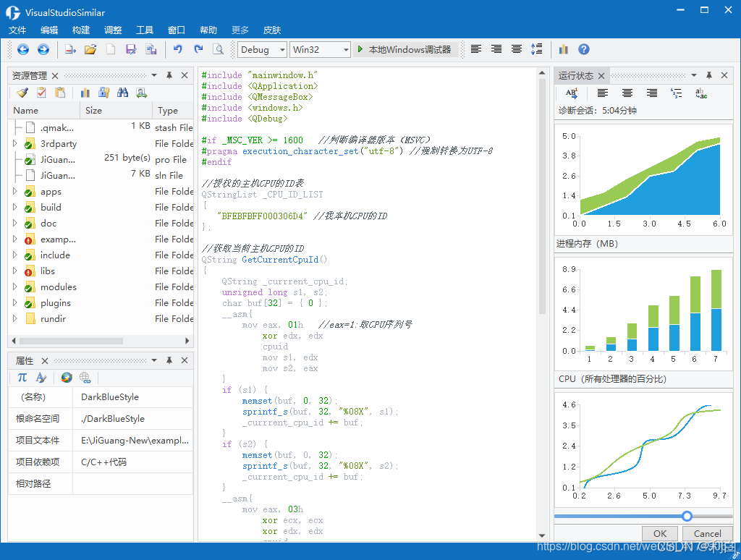Screen dimensions: 741x560
Task: Click the blank new file icon
Action: point(111,50)
